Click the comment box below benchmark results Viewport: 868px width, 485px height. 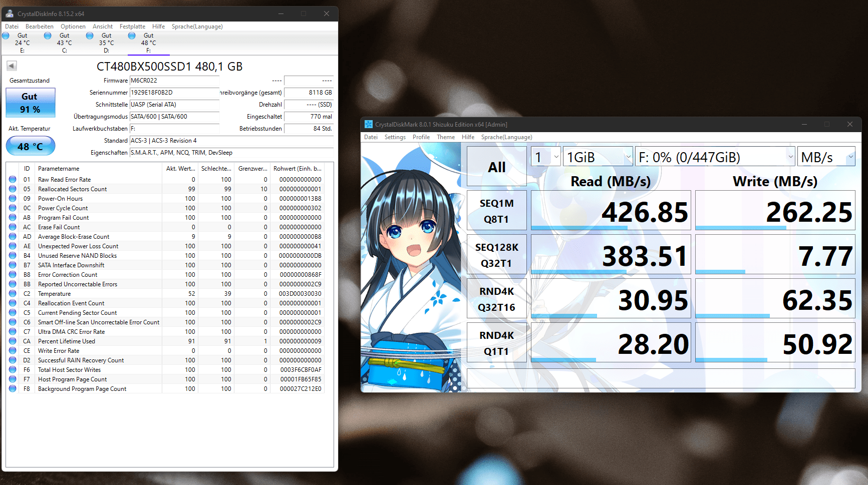pyautogui.click(x=661, y=378)
